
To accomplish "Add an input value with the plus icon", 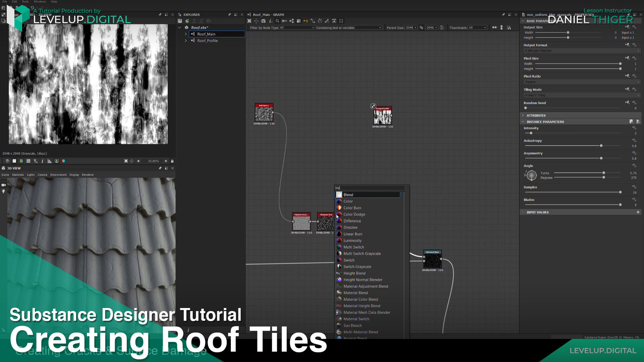I will [638, 212].
